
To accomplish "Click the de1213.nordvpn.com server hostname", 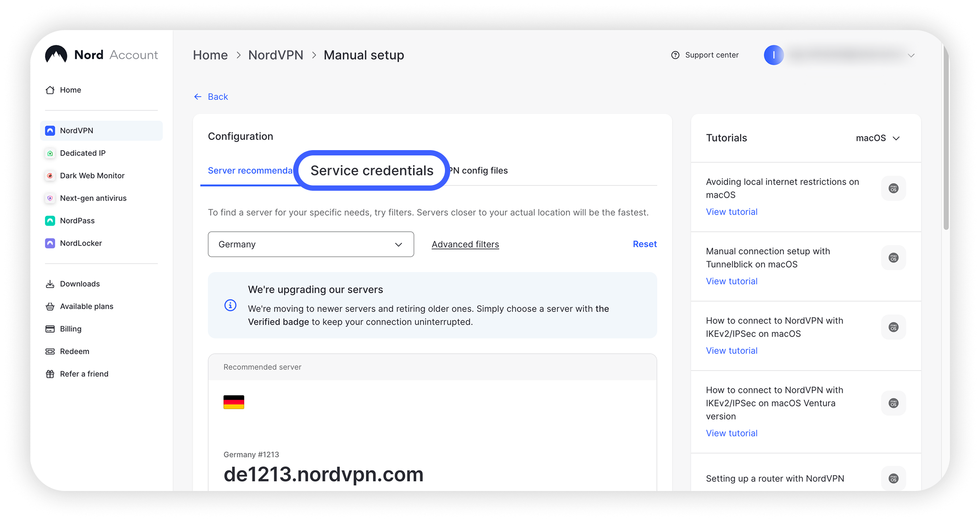I will tap(324, 474).
